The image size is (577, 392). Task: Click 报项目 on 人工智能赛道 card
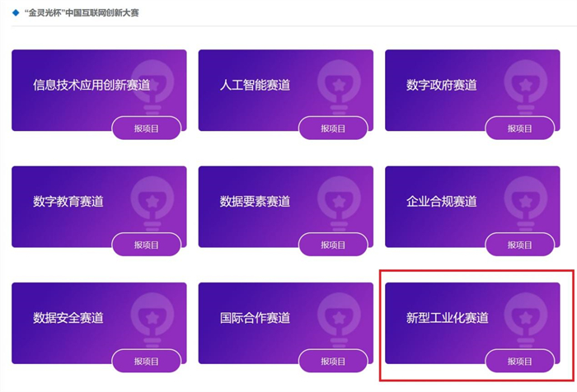[x=333, y=128]
